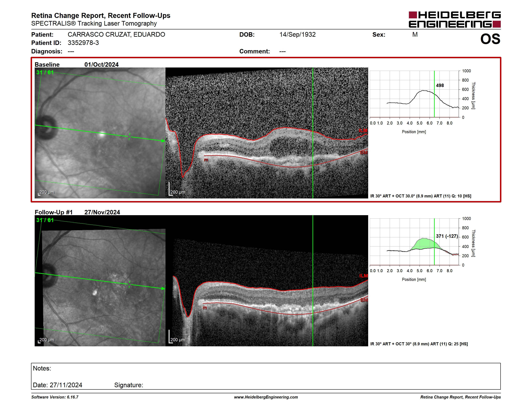Click 'Position [mm]' axis label under Follow-Up chart

(x=414, y=279)
